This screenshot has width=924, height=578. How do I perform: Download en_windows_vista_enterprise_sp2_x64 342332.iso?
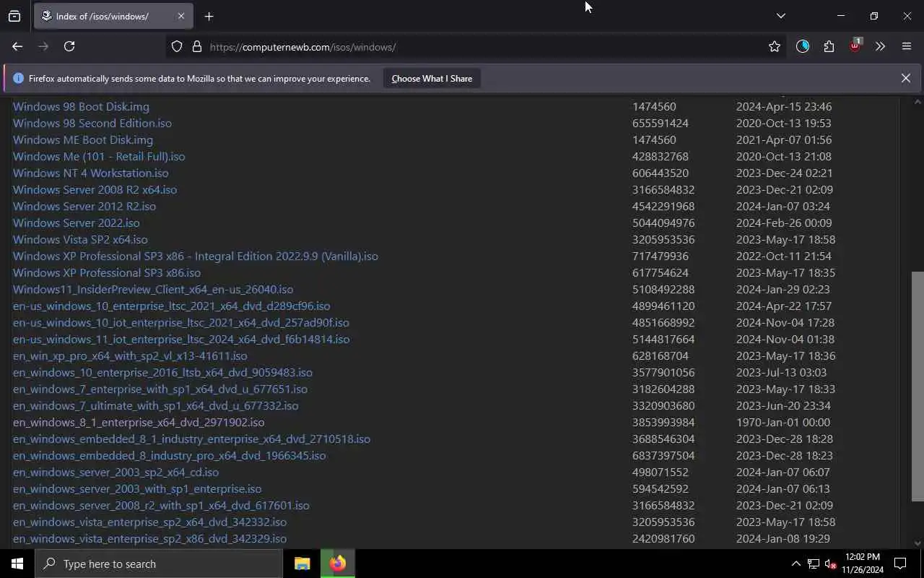coord(149,522)
